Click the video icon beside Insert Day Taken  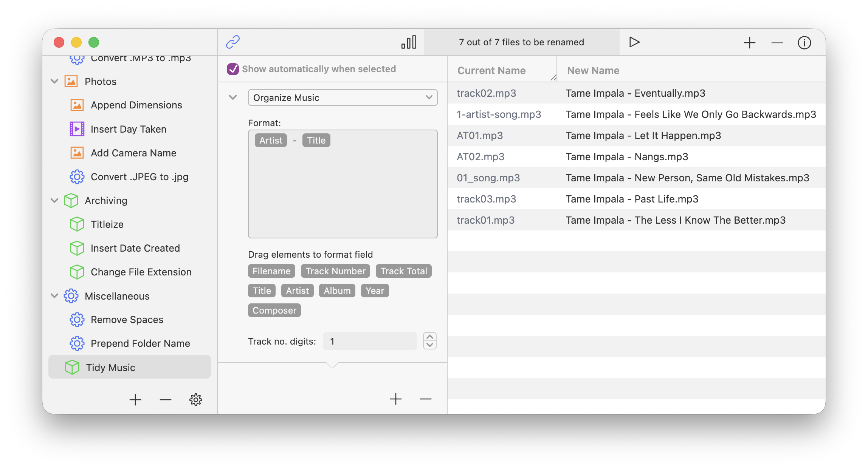pos(77,129)
